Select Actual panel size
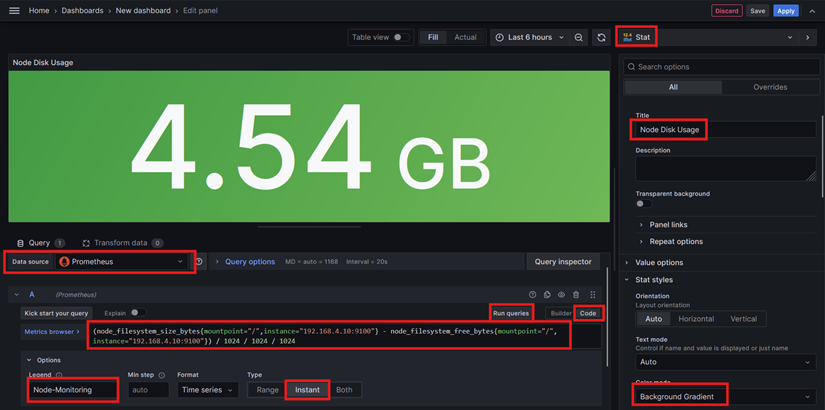 (465, 37)
